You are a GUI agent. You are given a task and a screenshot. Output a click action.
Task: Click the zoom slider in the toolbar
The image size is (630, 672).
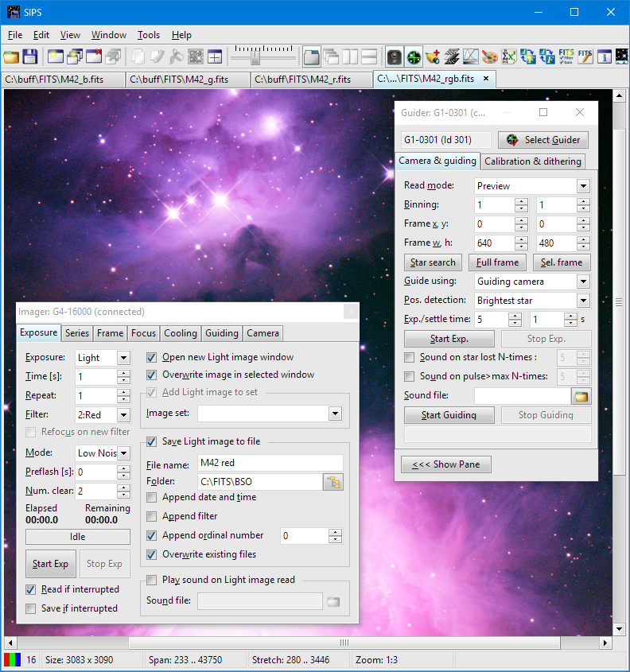[255, 56]
